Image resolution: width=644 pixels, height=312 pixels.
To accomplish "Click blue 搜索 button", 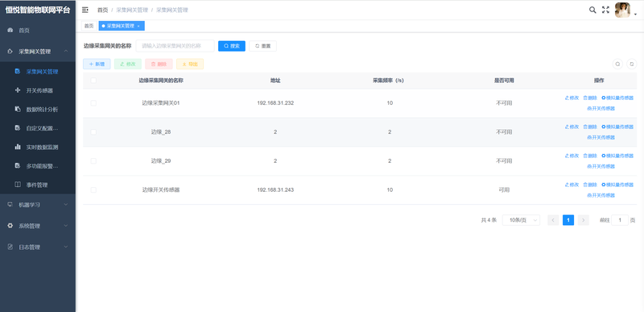I will click(232, 46).
